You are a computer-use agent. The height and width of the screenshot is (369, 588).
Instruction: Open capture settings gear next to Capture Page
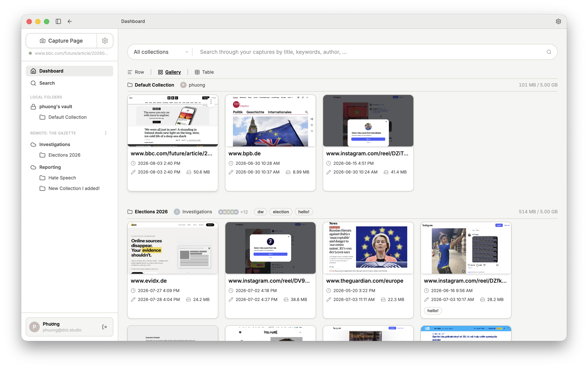point(105,41)
